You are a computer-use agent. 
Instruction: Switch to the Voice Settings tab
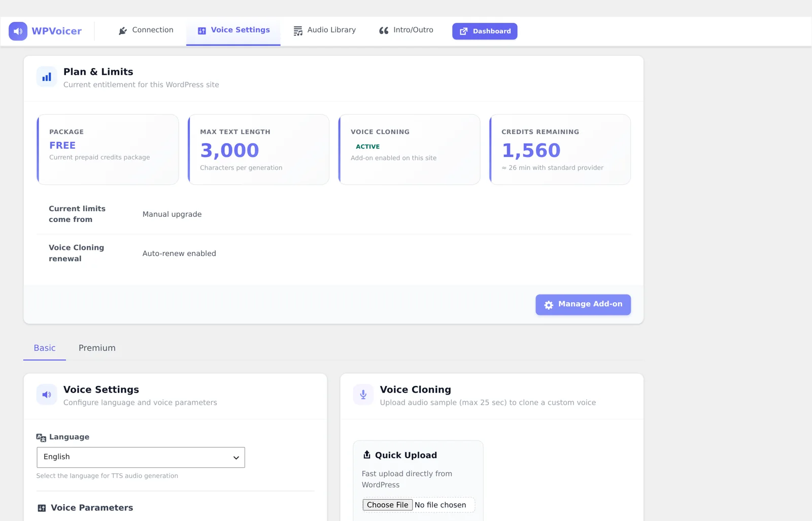[233, 30]
